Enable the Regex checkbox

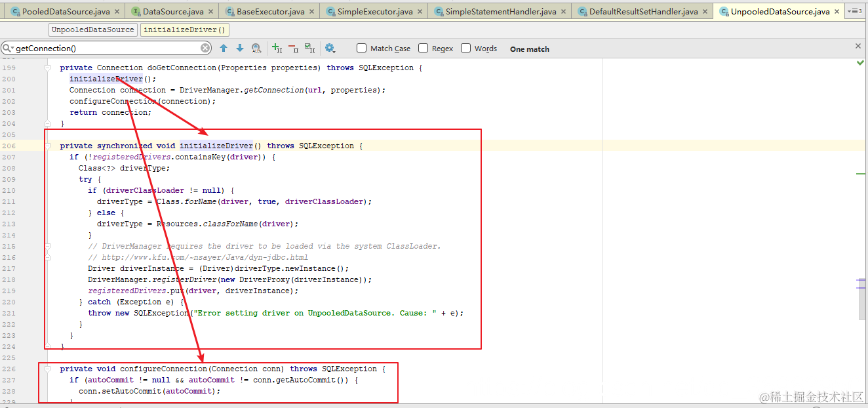[x=423, y=48]
